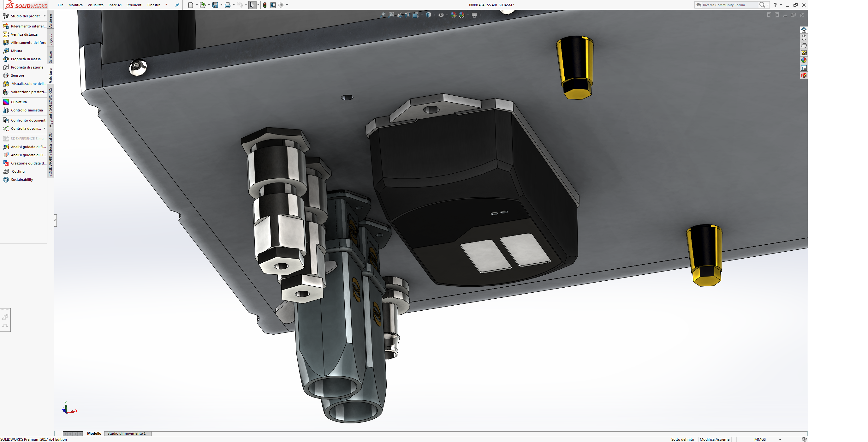Open SOLIDWORKS Resources home tab icon
The image size is (868, 442).
(x=804, y=30)
